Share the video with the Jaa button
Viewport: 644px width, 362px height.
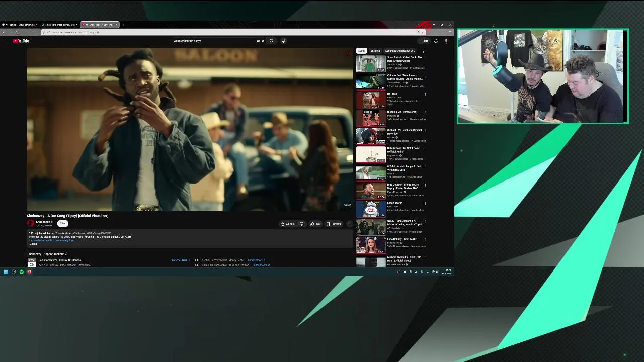coord(315,224)
